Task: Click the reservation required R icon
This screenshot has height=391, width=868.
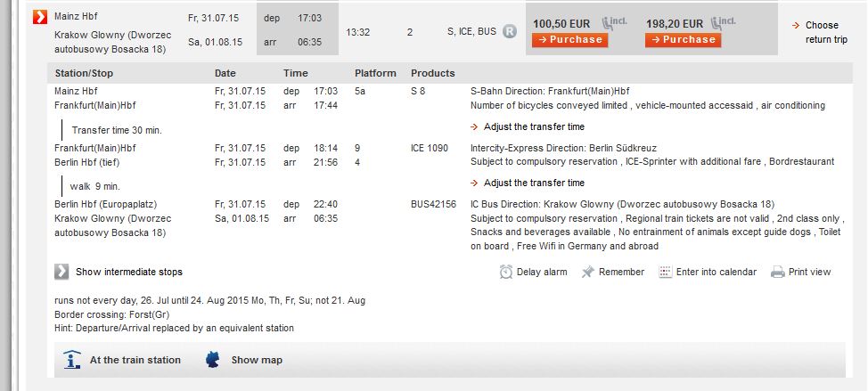Action: pos(509,31)
